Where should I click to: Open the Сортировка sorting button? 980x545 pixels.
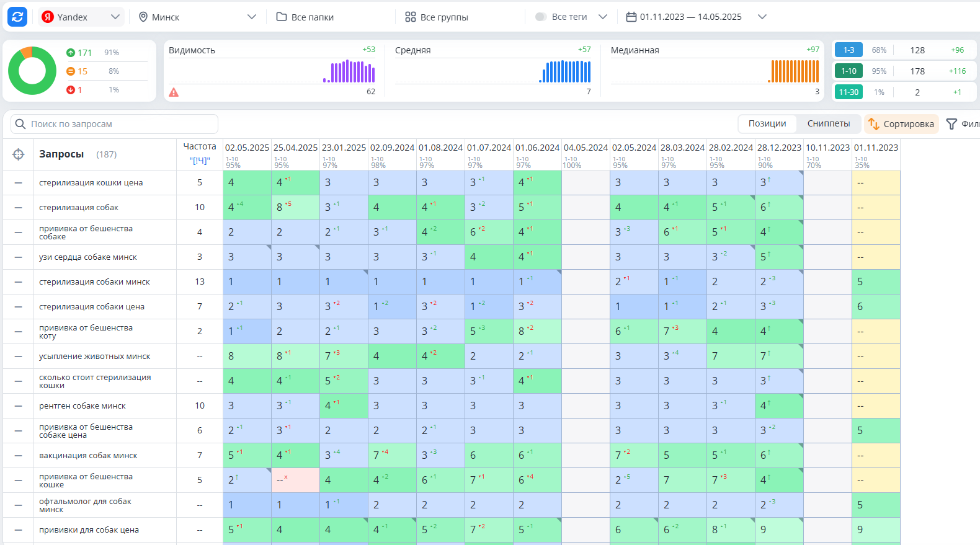coord(901,124)
